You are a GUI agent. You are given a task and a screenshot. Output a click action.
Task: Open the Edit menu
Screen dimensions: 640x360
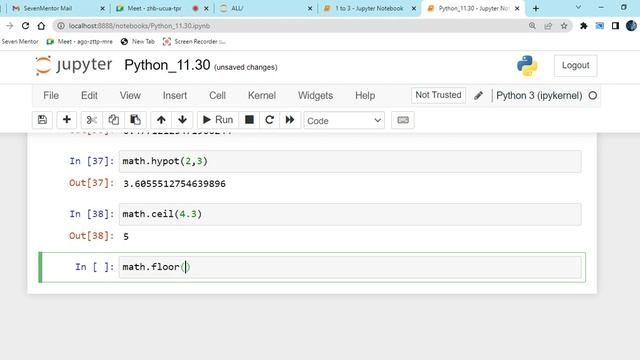tap(89, 96)
